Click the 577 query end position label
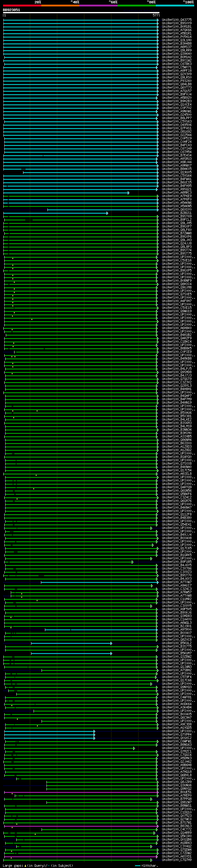This screenshot has height=868, width=197. click(x=155, y=15)
